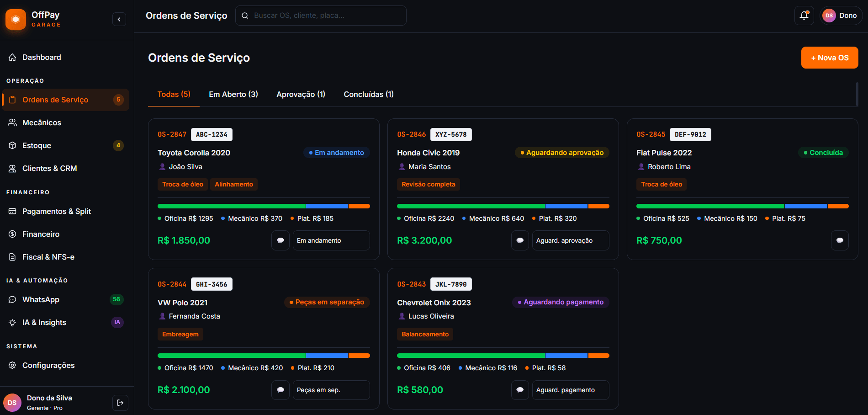Select the 'Concluídas (1)' tab
868x415 pixels.
(368, 94)
